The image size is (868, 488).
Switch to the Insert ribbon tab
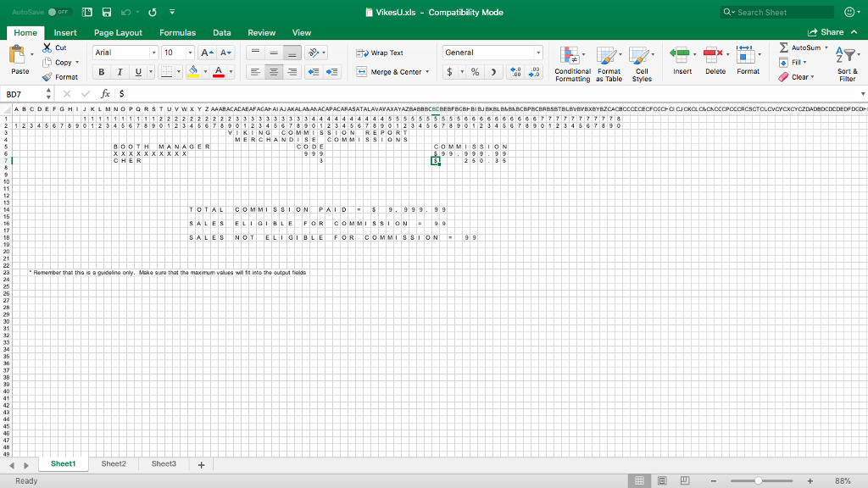(x=65, y=33)
